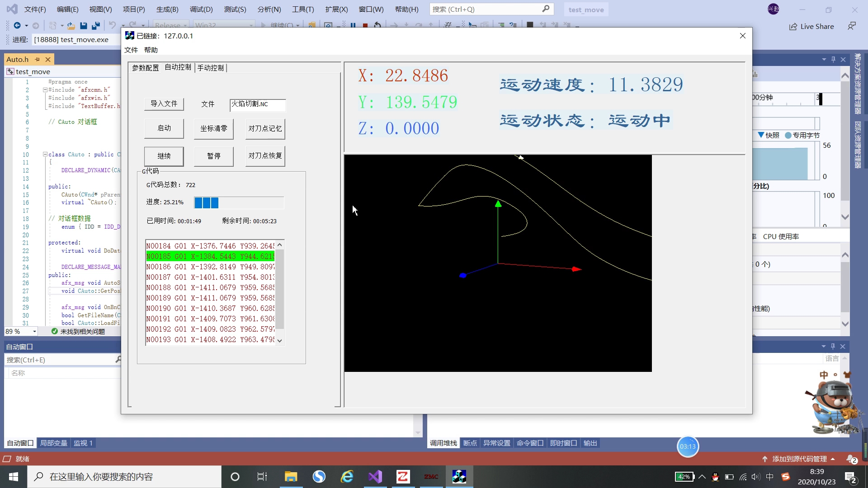Pin the Auto.h tab

point(38,59)
